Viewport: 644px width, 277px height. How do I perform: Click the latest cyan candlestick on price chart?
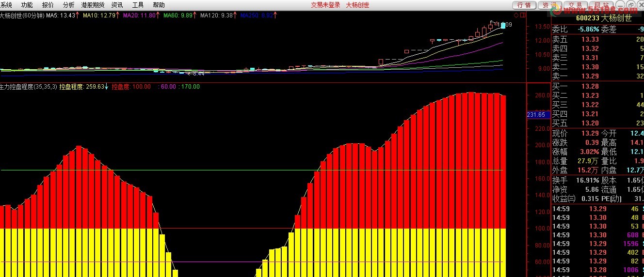(503, 25)
